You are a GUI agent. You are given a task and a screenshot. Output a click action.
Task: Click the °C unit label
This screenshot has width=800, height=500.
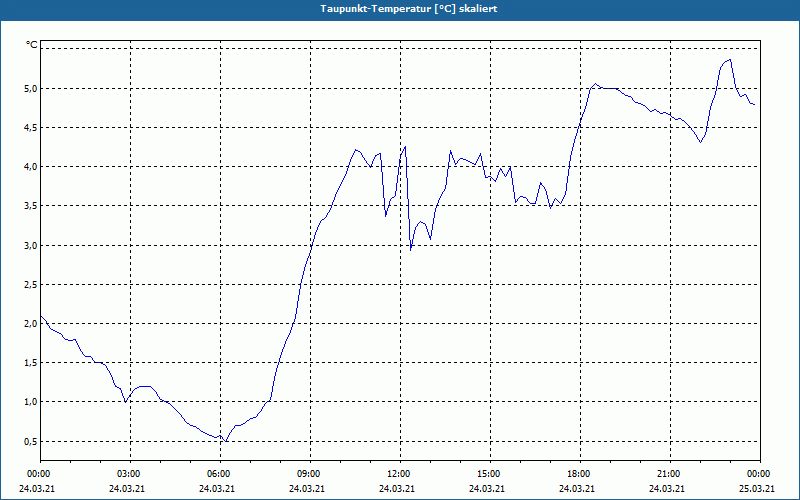click(32, 45)
